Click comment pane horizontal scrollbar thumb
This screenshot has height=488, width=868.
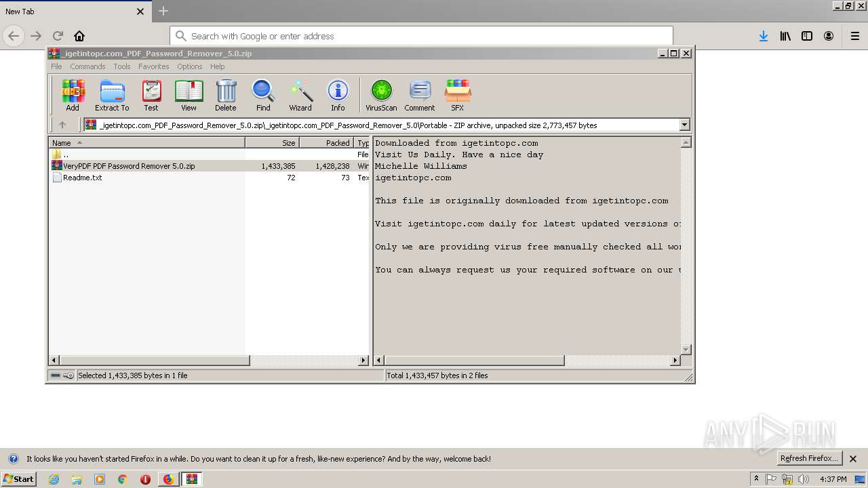pyautogui.click(x=475, y=361)
